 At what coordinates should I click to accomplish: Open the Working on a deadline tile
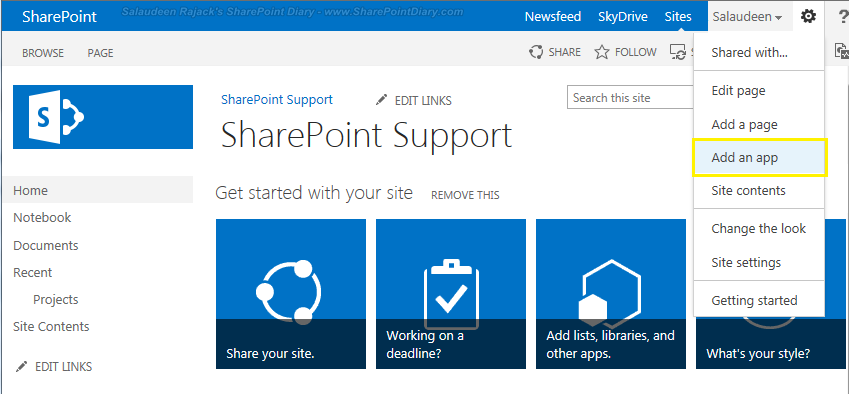pos(450,294)
